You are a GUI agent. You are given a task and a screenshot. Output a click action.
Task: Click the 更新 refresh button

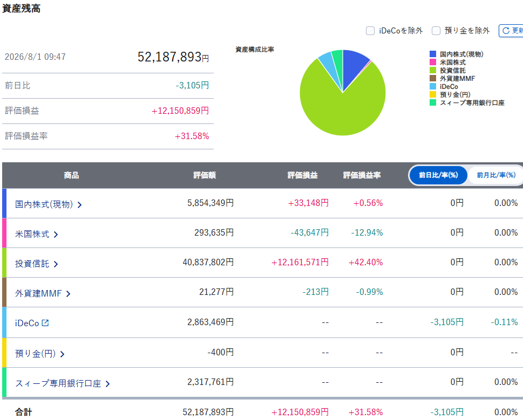click(511, 31)
